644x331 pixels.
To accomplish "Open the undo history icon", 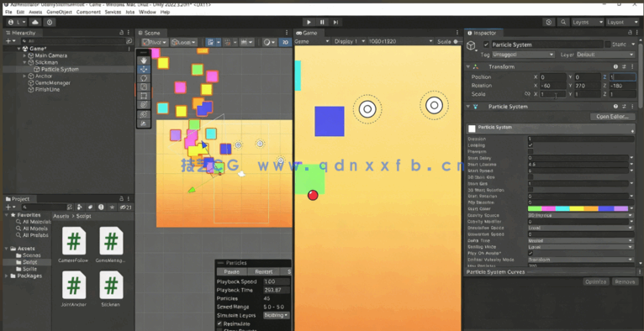I will click(x=549, y=22).
